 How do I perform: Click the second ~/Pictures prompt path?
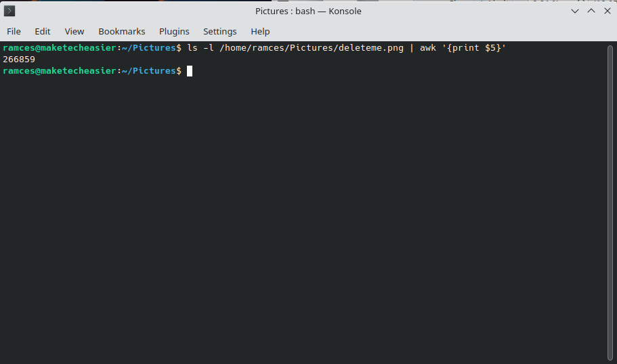[x=149, y=71]
